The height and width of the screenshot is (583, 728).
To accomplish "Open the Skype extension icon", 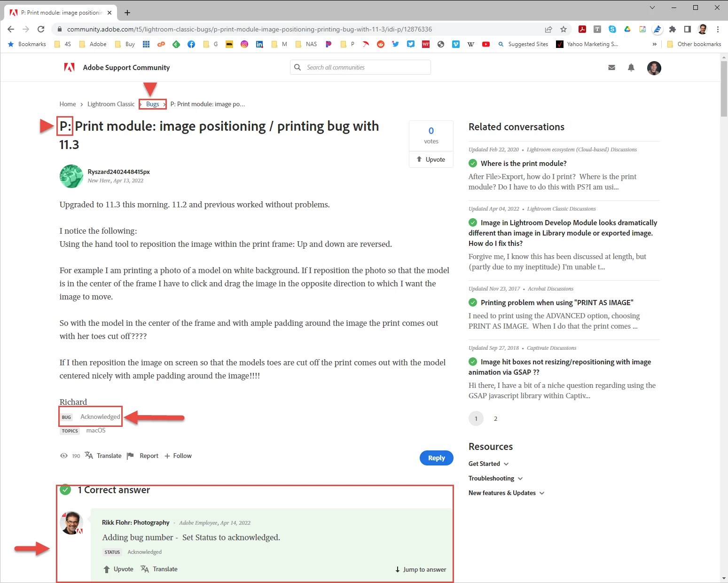I will 612,29.
